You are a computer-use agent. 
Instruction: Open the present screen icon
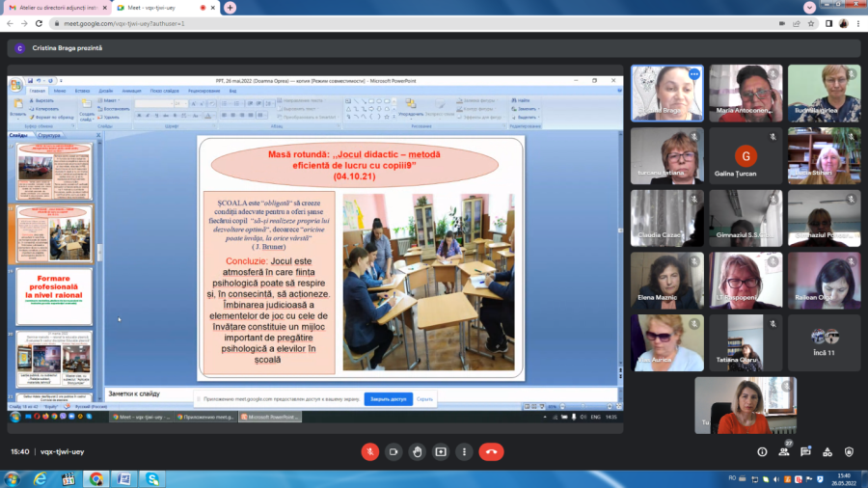pos(441,451)
